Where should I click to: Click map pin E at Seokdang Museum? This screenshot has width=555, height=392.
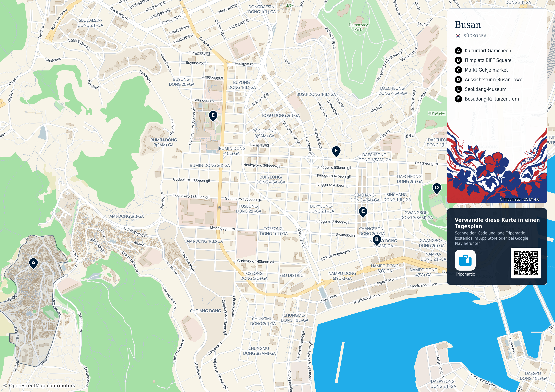point(213,116)
